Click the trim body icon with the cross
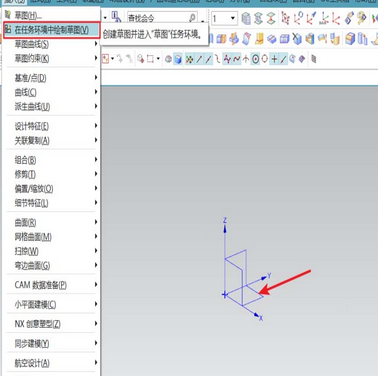The height and width of the screenshot is (376, 378). (x=297, y=39)
